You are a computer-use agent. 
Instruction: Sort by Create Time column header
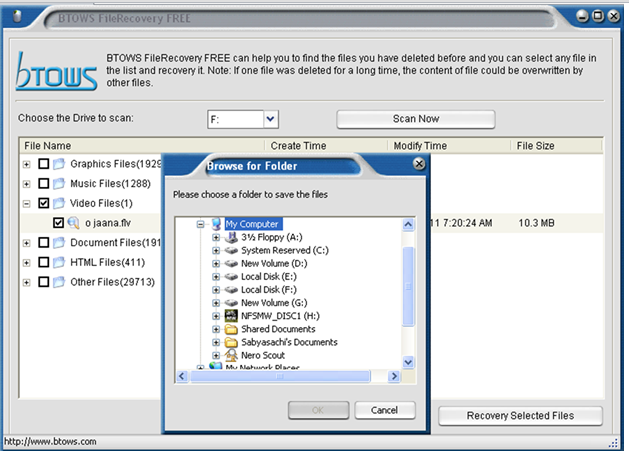pos(326,146)
